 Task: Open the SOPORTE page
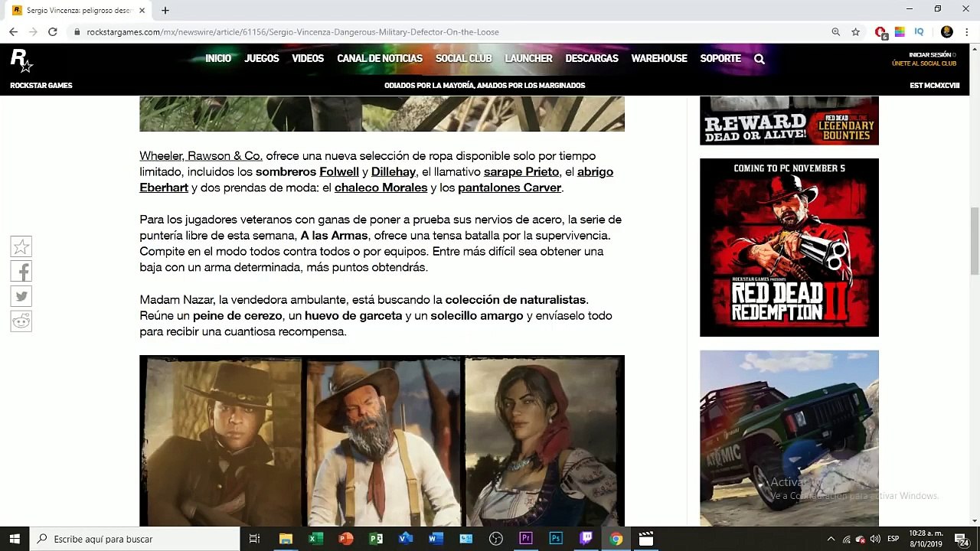point(720,59)
